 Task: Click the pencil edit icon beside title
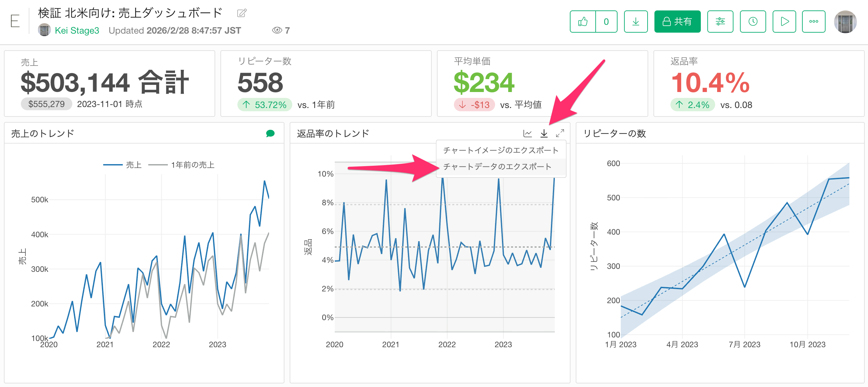pyautogui.click(x=242, y=13)
